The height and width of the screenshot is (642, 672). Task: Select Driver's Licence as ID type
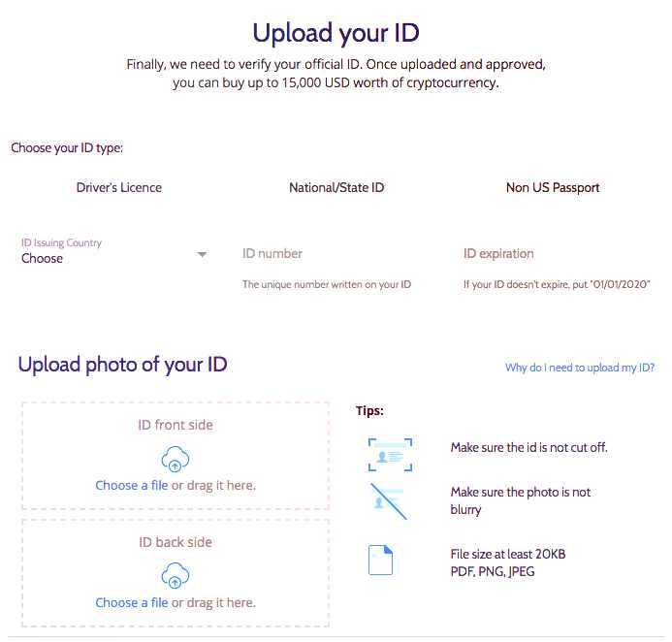click(x=119, y=187)
